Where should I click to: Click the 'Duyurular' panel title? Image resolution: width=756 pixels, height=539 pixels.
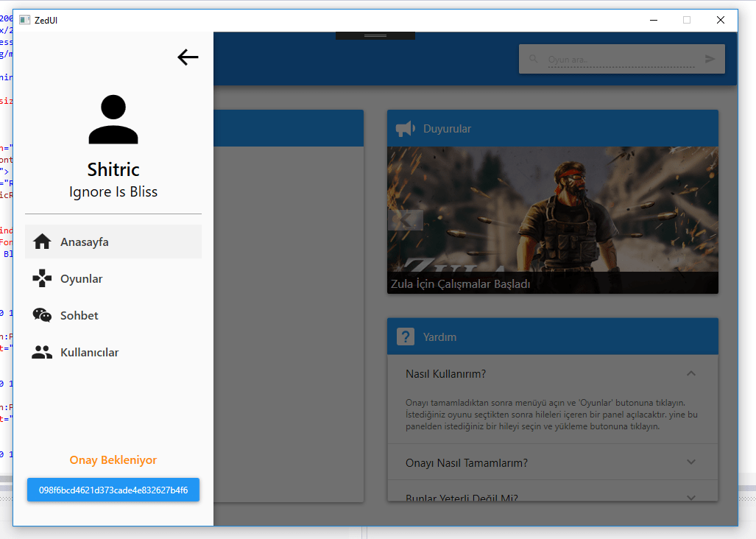pyautogui.click(x=447, y=129)
